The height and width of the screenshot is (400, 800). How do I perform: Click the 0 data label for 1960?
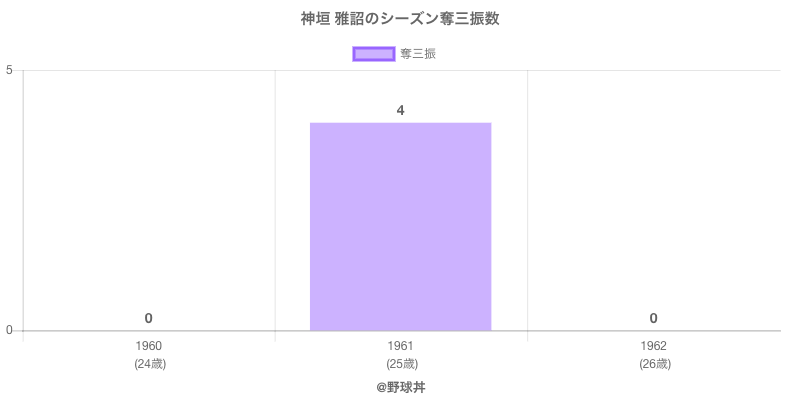pyautogui.click(x=148, y=318)
